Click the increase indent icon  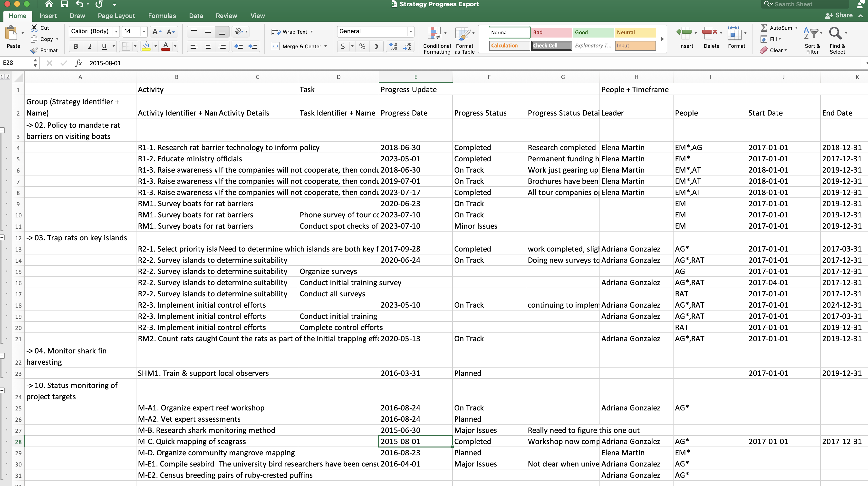[252, 46]
